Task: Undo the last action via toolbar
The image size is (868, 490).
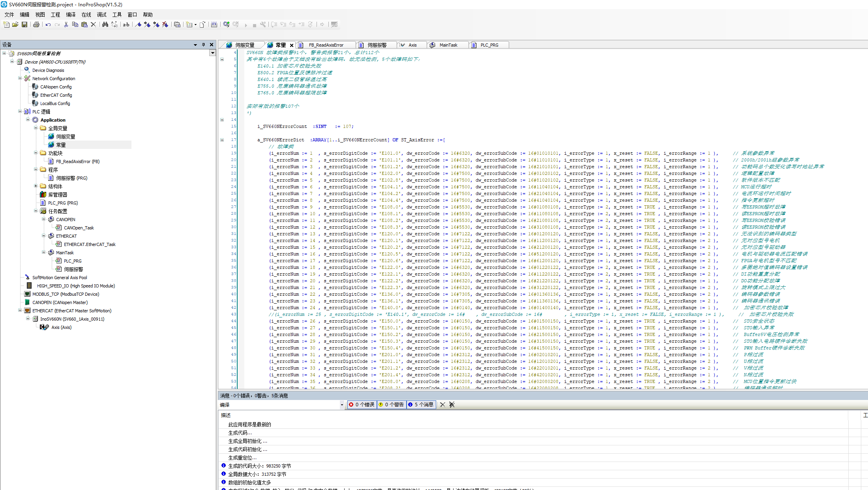Action: pos(48,24)
